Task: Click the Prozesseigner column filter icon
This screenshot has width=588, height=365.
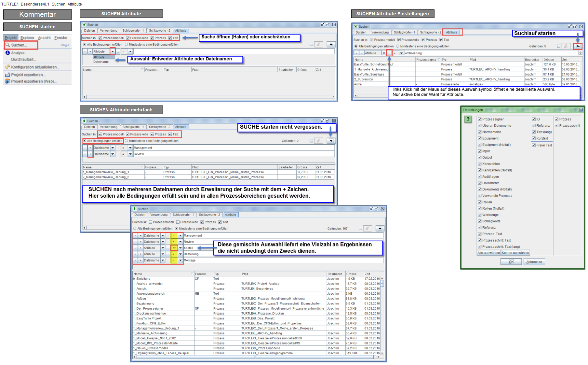Action: [438, 60]
